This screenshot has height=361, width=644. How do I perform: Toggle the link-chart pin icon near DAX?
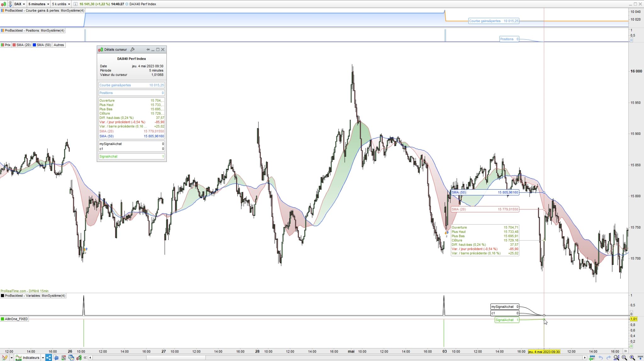click(10, 4)
